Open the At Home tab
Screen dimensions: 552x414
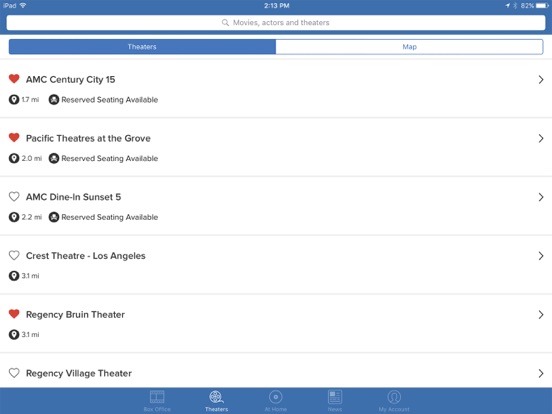276,401
